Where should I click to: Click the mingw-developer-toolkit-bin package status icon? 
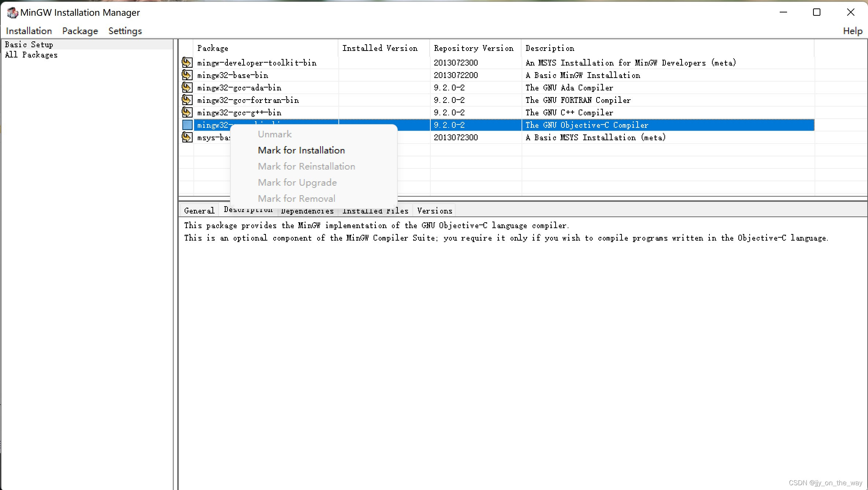(x=187, y=63)
